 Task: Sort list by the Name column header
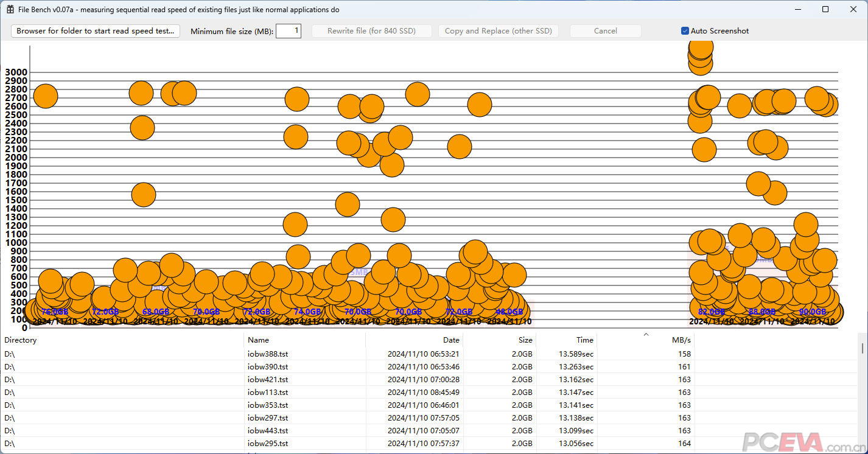click(304, 340)
